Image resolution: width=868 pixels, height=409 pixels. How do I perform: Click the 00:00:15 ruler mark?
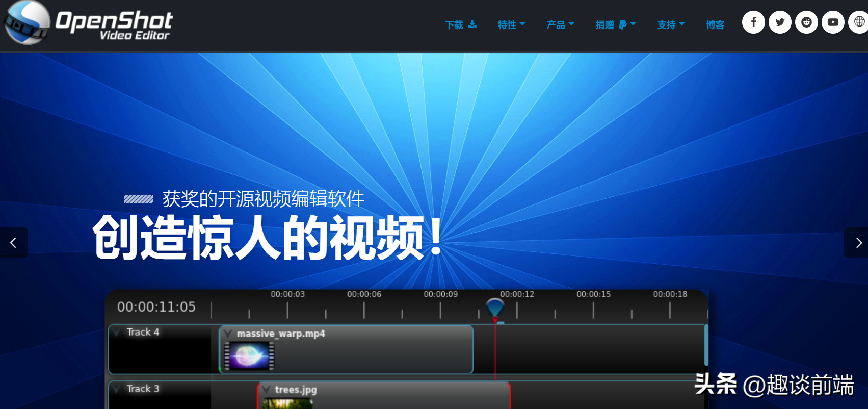(594, 294)
